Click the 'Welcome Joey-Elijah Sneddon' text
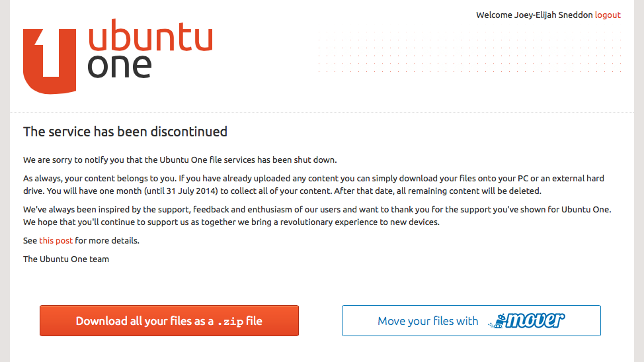The image size is (644, 362). [534, 15]
